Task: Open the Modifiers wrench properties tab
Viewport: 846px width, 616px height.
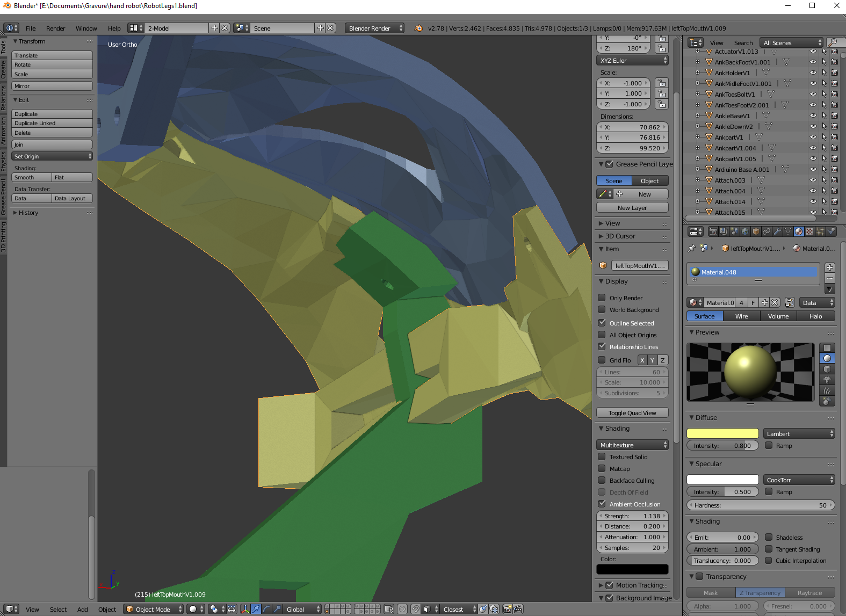Action: (777, 231)
